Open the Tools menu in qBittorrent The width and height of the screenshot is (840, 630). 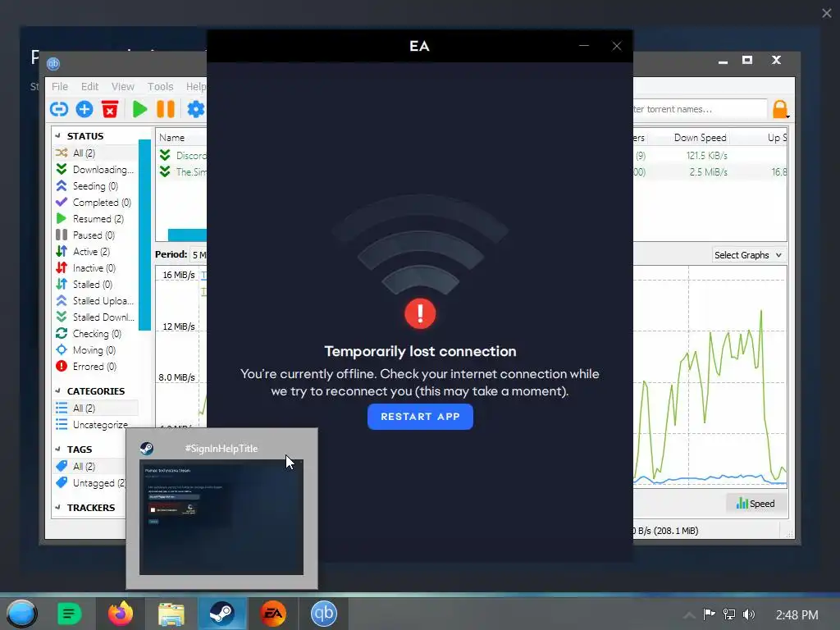point(160,86)
